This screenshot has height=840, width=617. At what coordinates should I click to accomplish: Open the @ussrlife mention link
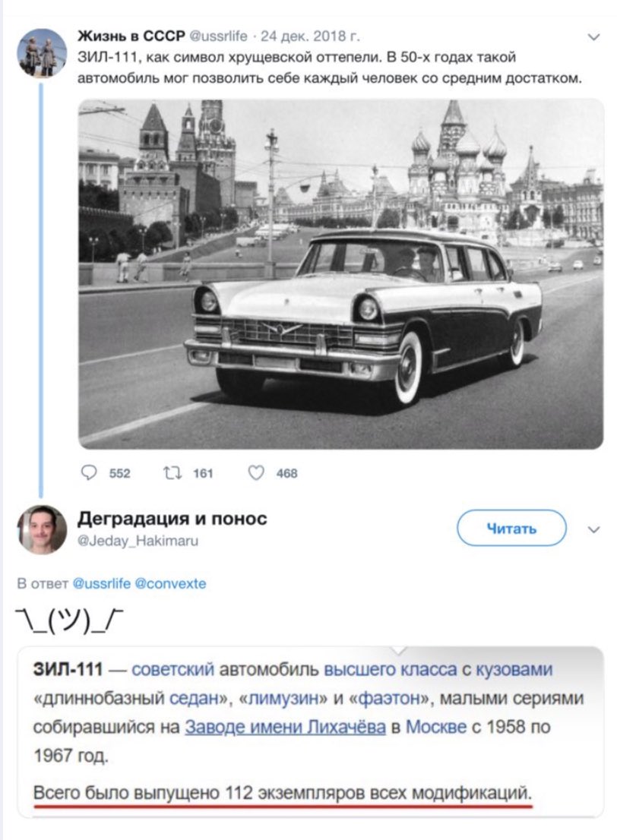(101, 584)
